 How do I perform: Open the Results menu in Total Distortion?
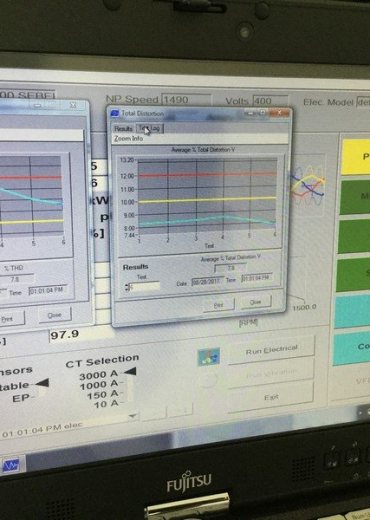pos(123,128)
